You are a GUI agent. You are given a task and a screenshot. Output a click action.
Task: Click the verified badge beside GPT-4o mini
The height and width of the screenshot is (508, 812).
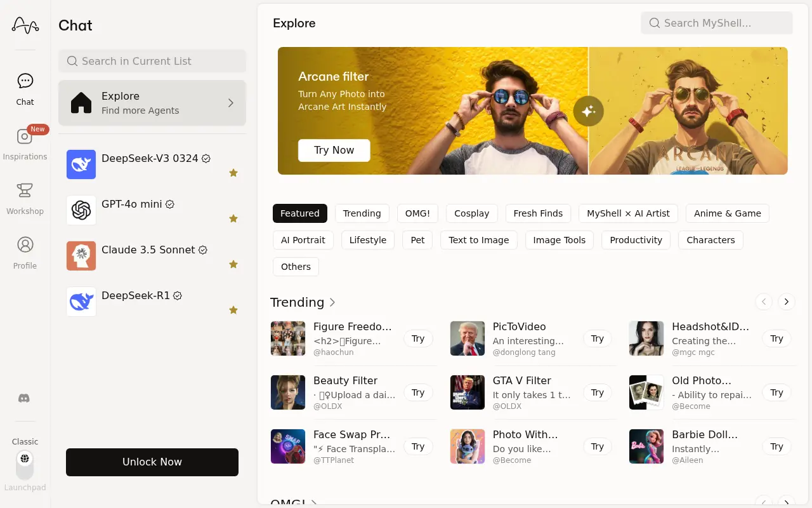pos(170,204)
